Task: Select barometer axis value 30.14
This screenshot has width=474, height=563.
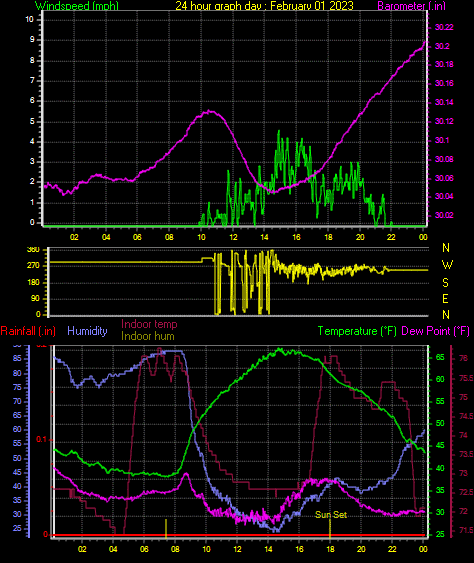Action: pyautogui.click(x=444, y=102)
